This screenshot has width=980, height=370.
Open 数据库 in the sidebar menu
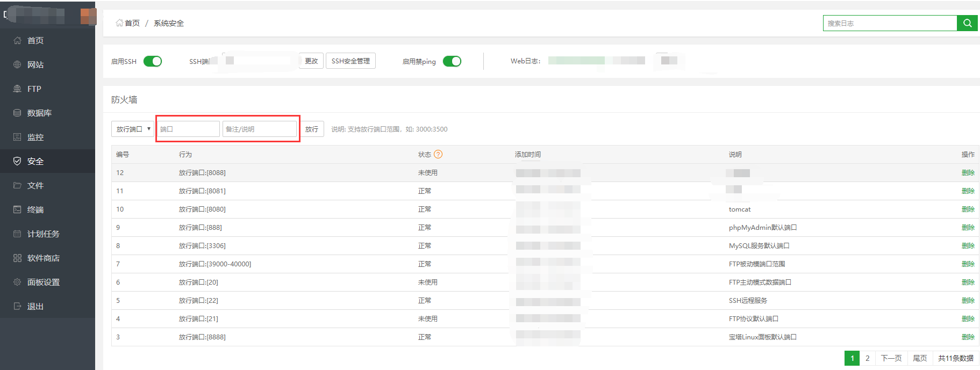(39, 113)
